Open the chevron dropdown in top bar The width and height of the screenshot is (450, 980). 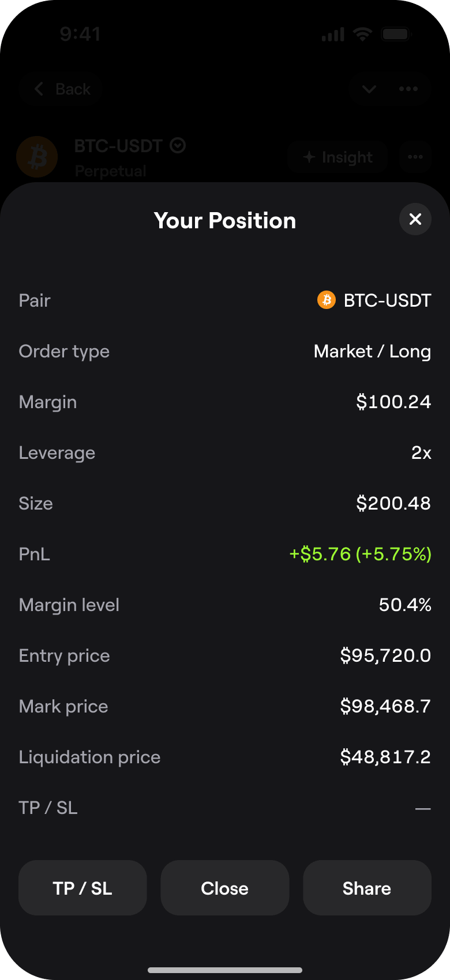pyautogui.click(x=369, y=89)
